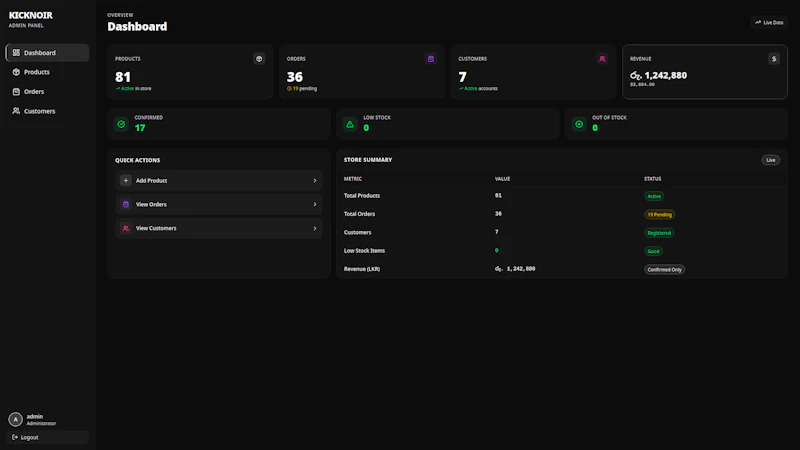Click the Total Orders row label

click(x=359, y=214)
